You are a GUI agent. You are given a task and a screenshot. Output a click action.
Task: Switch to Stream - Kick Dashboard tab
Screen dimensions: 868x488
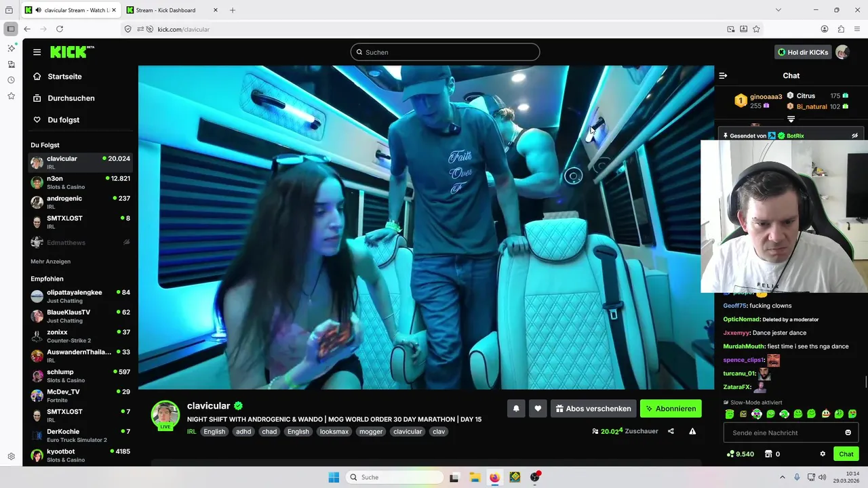172,10
